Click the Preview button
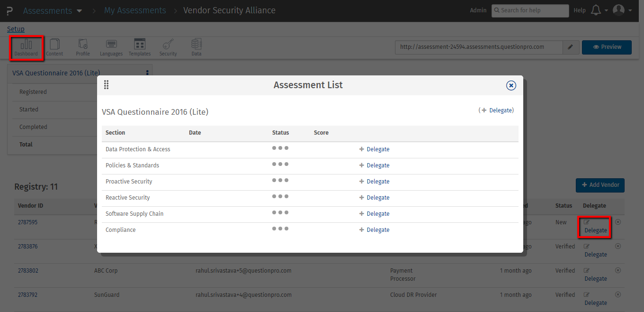Screen dimensions: 644x312 pos(607,47)
